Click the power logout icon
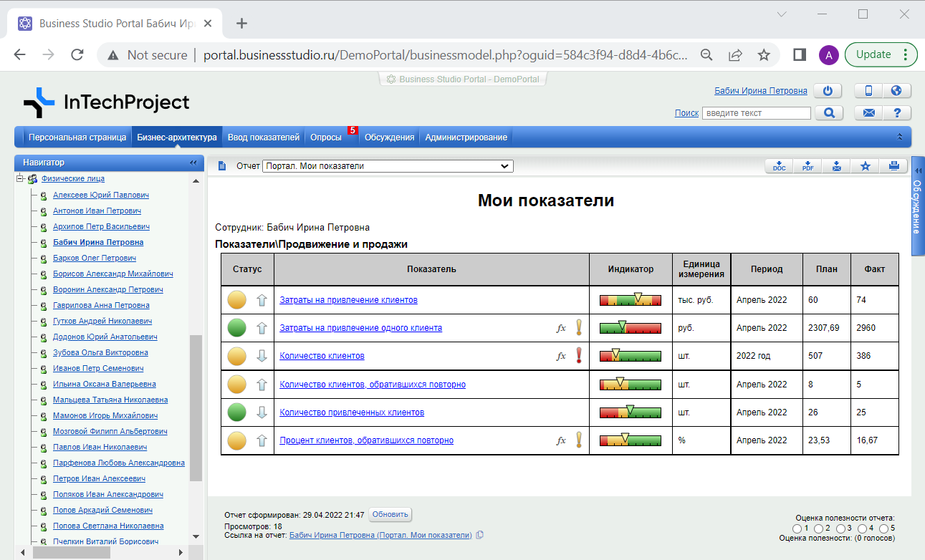This screenshot has width=925, height=560. pyautogui.click(x=828, y=91)
